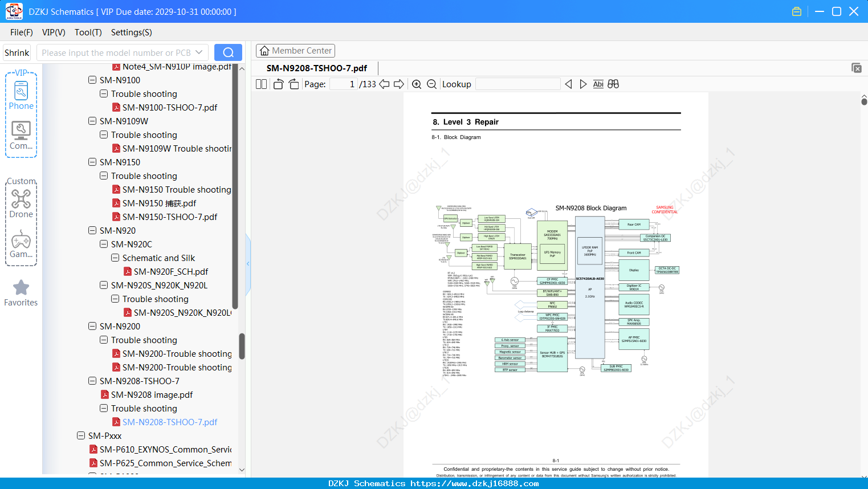Screen dimensions: 868x489
Task: Collapse the SM-N920C tree node
Action: click(104, 244)
